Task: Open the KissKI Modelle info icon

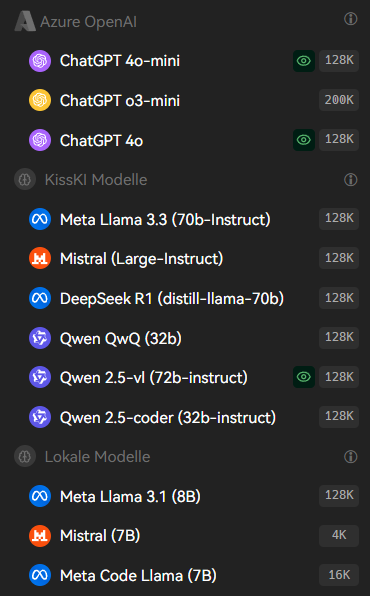Action: coord(350,179)
